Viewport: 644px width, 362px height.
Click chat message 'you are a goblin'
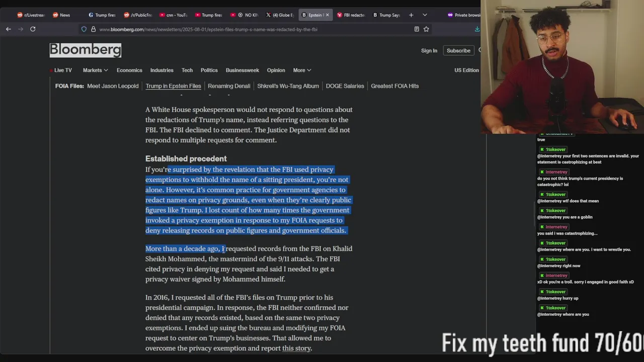(565, 217)
